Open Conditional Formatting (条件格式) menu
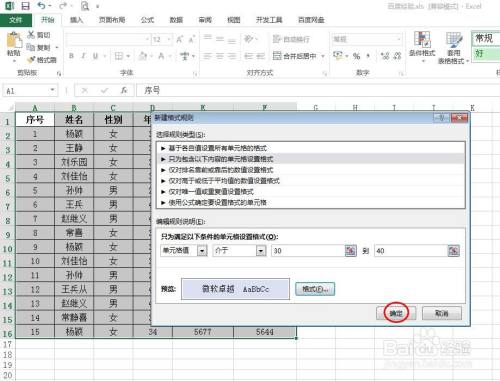The width and height of the screenshot is (500, 381). click(x=422, y=46)
